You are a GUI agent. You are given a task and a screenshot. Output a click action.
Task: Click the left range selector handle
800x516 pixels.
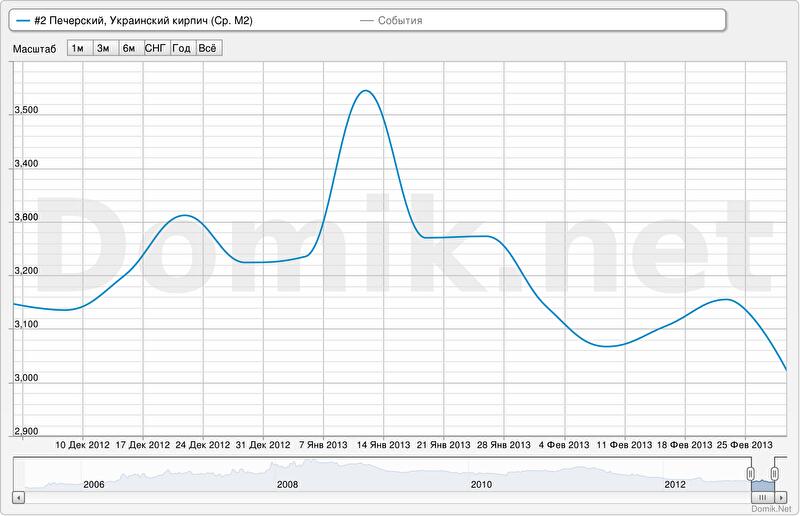[750, 473]
